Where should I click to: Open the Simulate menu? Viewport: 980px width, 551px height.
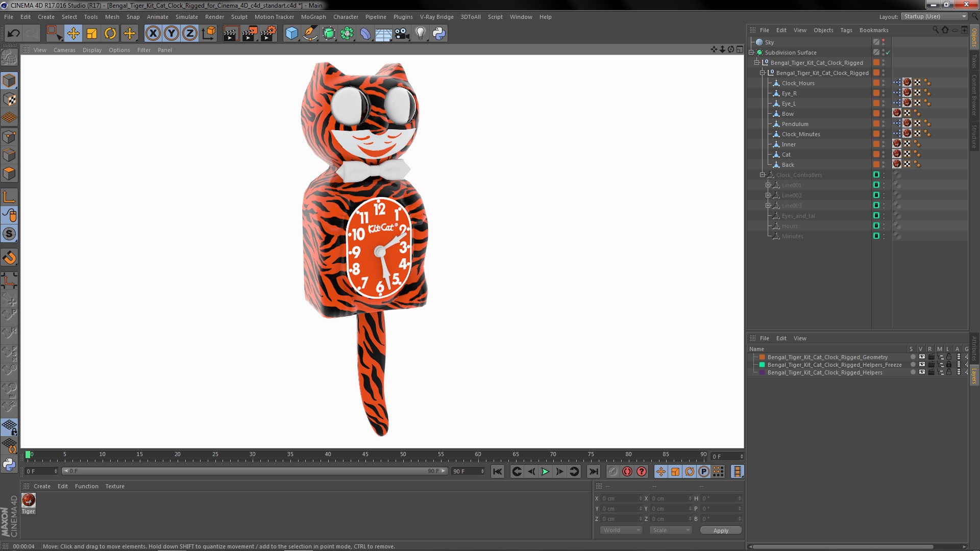[186, 17]
